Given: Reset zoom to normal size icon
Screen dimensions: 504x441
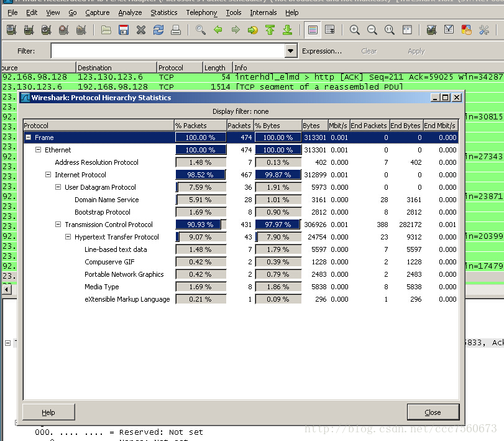Looking at the screenshot, I should pos(389,30).
